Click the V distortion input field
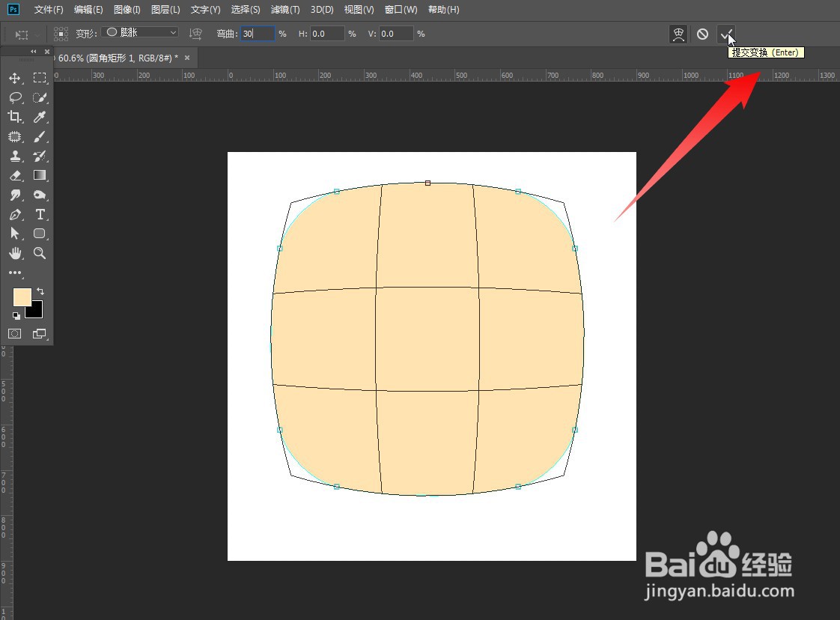This screenshot has height=620, width=840. (397, 34)
